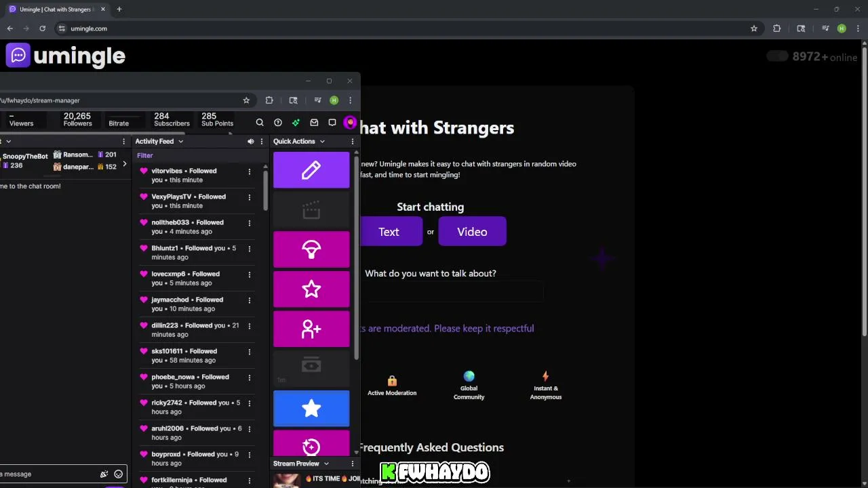Click the 20,265 Followers stat
This screenshot has width=868, height=488.
tap(77, 119)
